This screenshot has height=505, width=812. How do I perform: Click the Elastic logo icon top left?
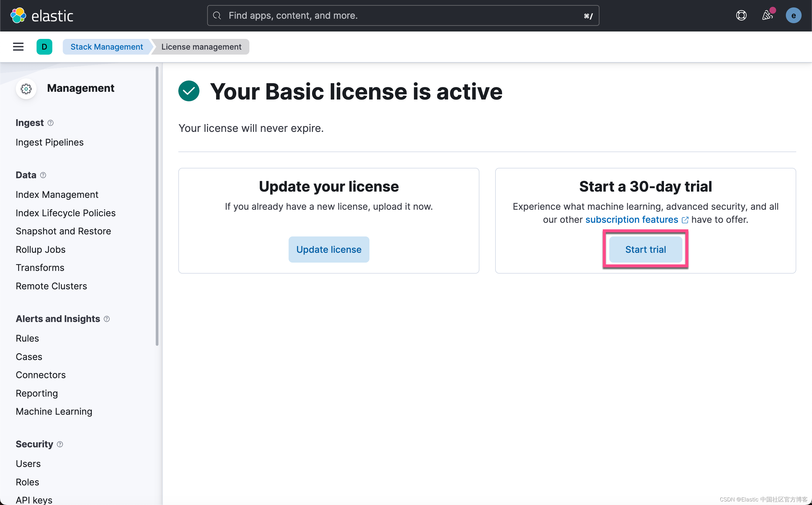tap(18, 16)
